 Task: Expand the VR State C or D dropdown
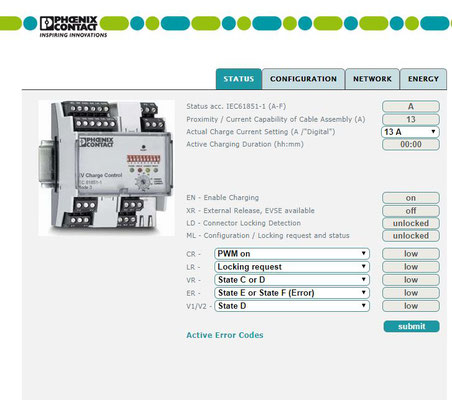(292, 280)
